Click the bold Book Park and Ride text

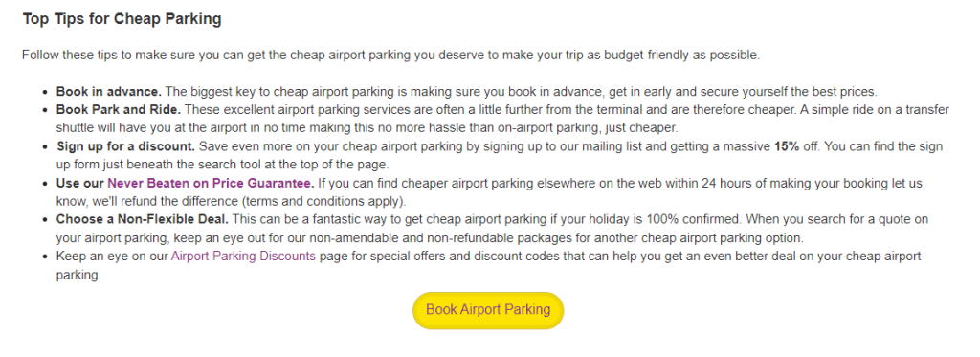[119, 110]
